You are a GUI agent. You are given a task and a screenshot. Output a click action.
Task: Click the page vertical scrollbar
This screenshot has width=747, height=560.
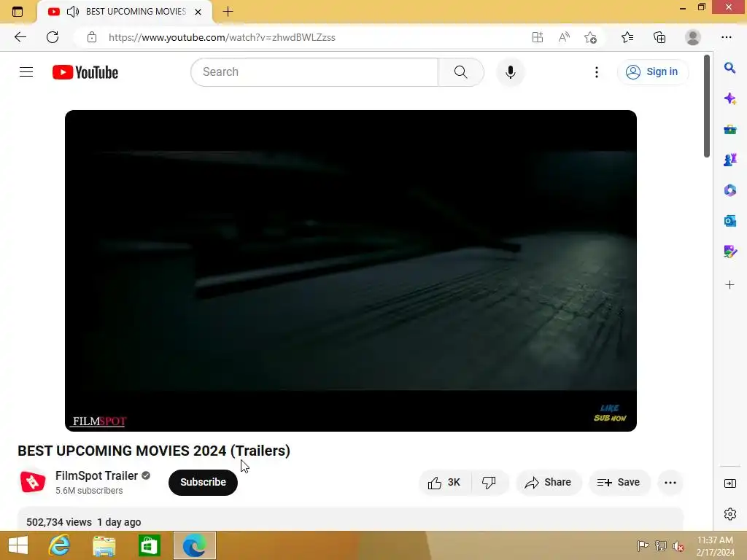click(707, 106)
